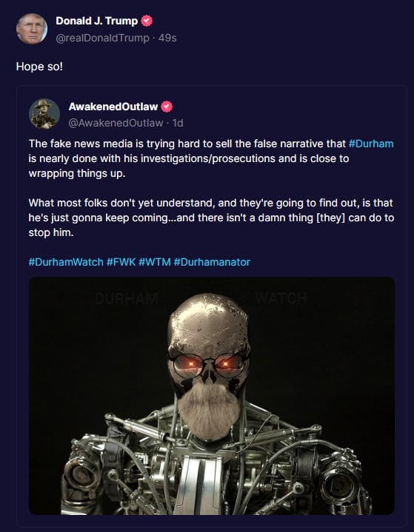Image resolution: width=414 pixels, height=532 pixels.
Task: Click the 'stop him.' line in the quote
Action: 51,233
